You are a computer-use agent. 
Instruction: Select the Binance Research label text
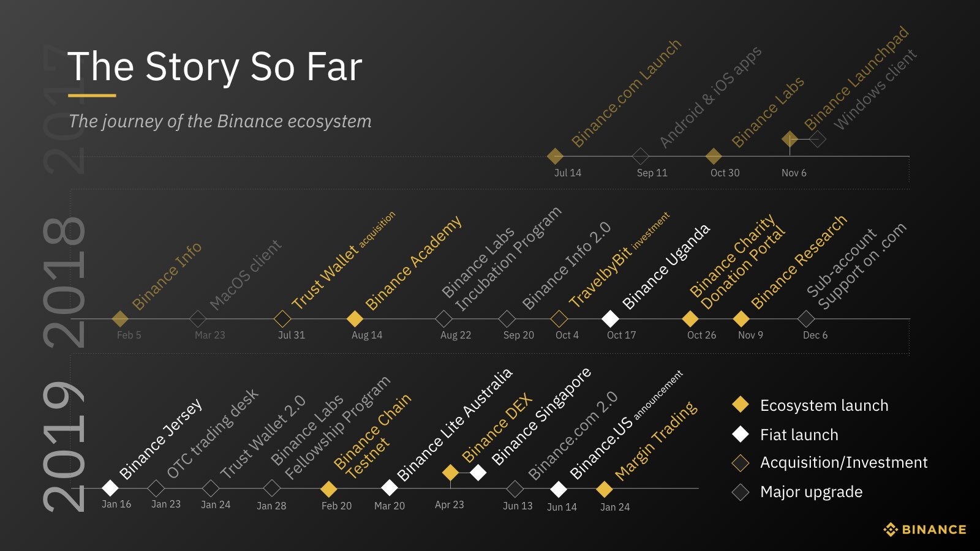pyautogui.click(x=799, y=261)
